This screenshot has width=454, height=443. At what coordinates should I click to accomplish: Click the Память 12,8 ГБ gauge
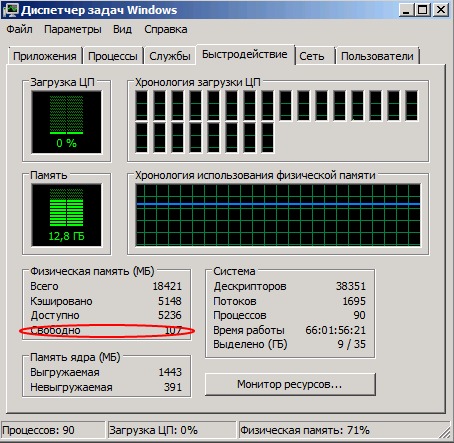coord(66,215)
